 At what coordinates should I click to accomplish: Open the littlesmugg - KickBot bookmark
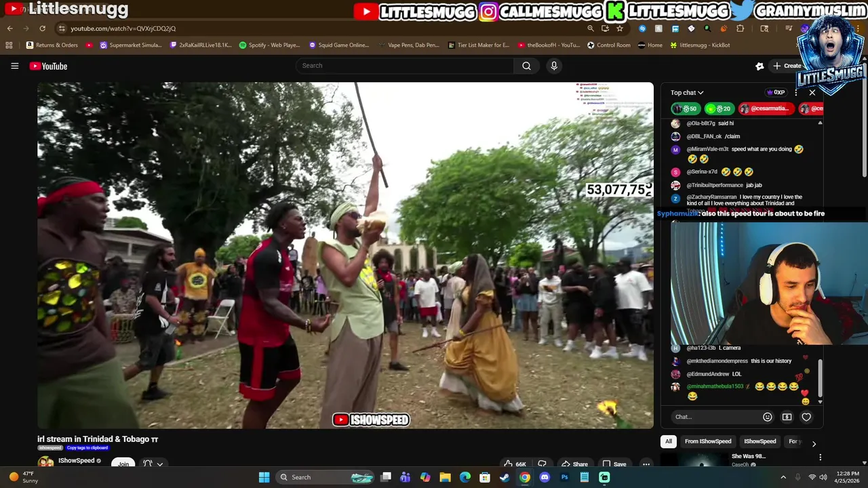tap(700, 45)
